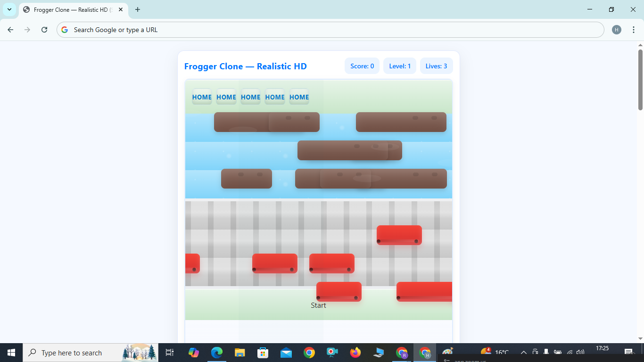Click the Copilot taskbar icon
The width and height of the screenshot is (644, 362).
[194, 353]
